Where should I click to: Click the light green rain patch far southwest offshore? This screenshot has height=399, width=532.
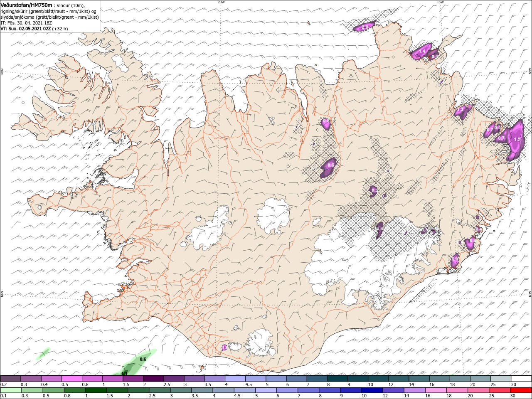(x=43, y=354)
